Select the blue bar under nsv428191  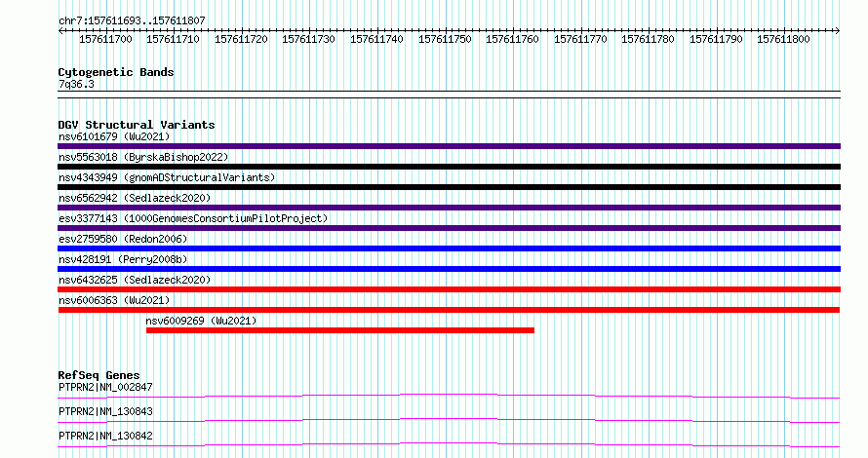tap(449, 269)
